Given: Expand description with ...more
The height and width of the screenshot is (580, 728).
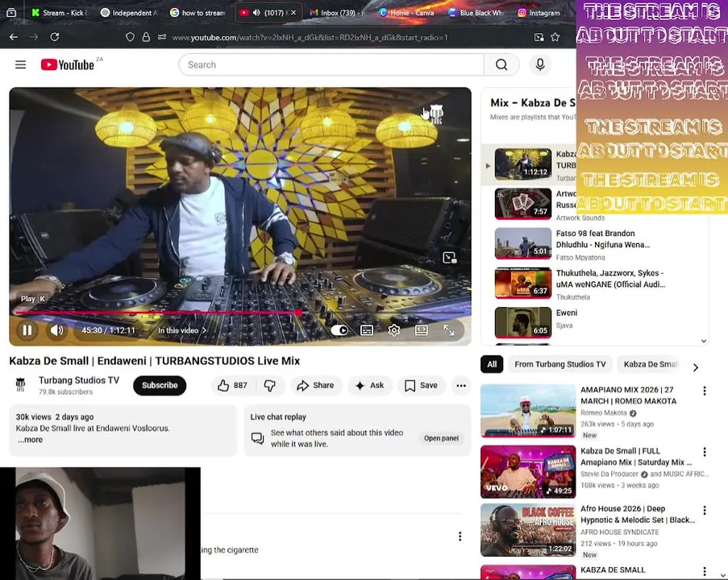Looking at the screenshot, I should coord(30,439).
